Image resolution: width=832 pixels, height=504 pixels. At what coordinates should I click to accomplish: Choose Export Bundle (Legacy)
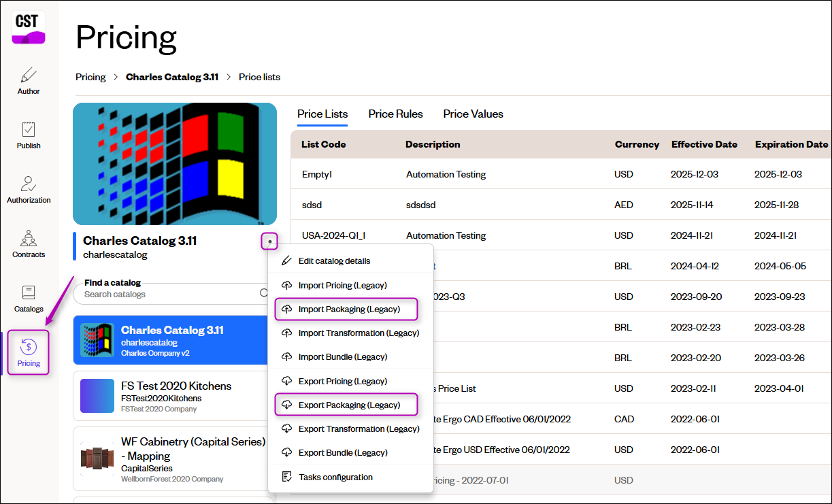pyautogui.click(x=350, y=452)
